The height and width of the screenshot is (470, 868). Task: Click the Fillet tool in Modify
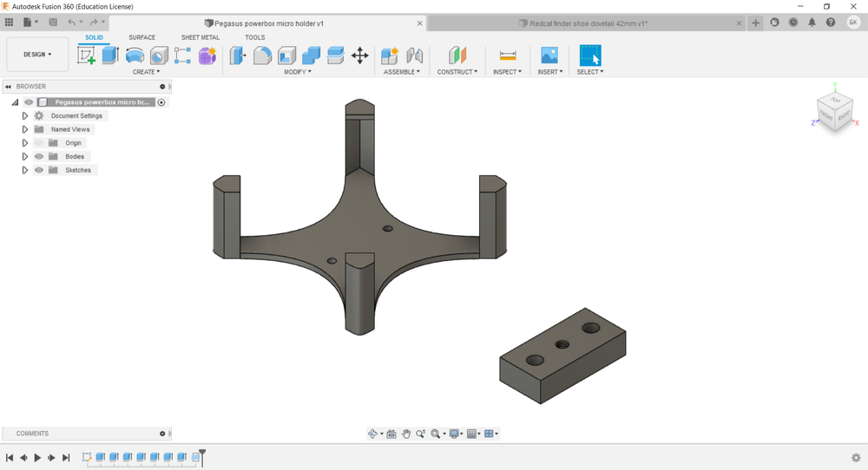pos(262,56)
